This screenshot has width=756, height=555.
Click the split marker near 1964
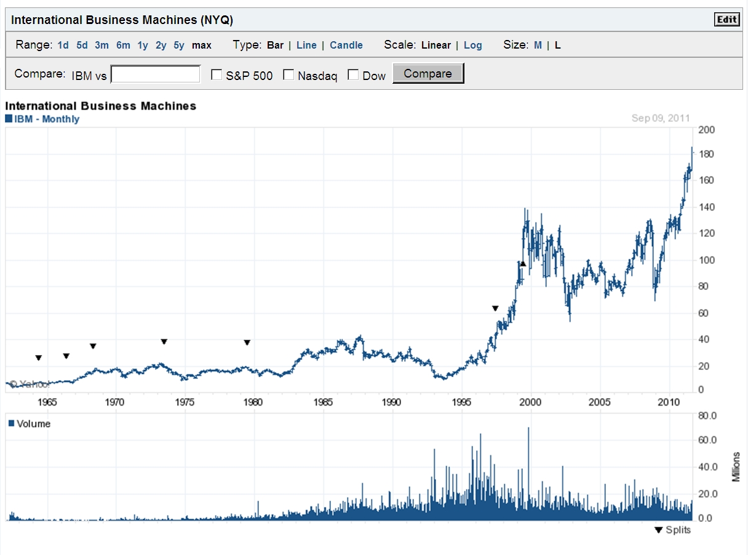click(39, 357)
